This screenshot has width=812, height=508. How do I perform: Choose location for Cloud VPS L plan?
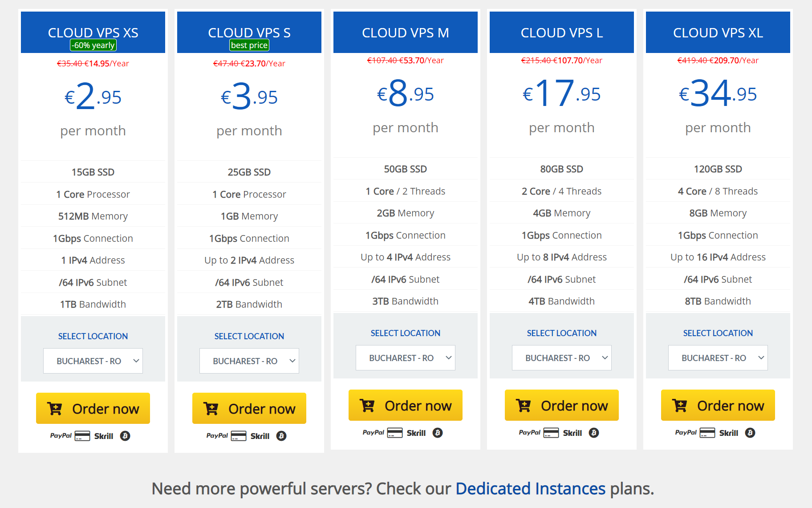[562, 358]
